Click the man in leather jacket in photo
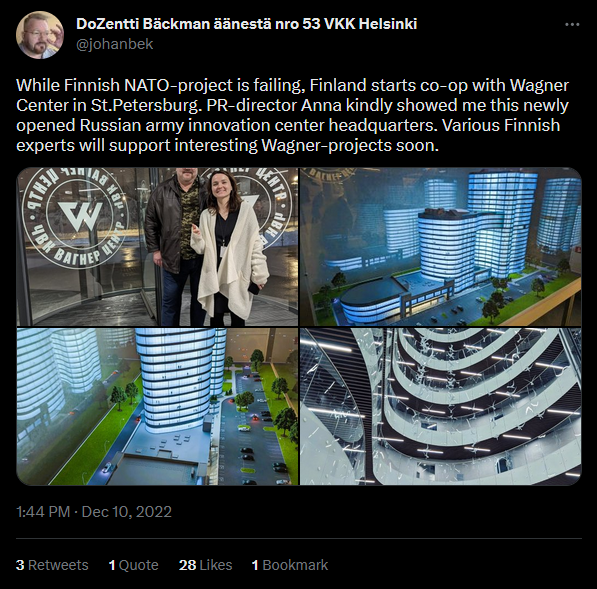This screenshot has width=597, height=589. (173, 246)
